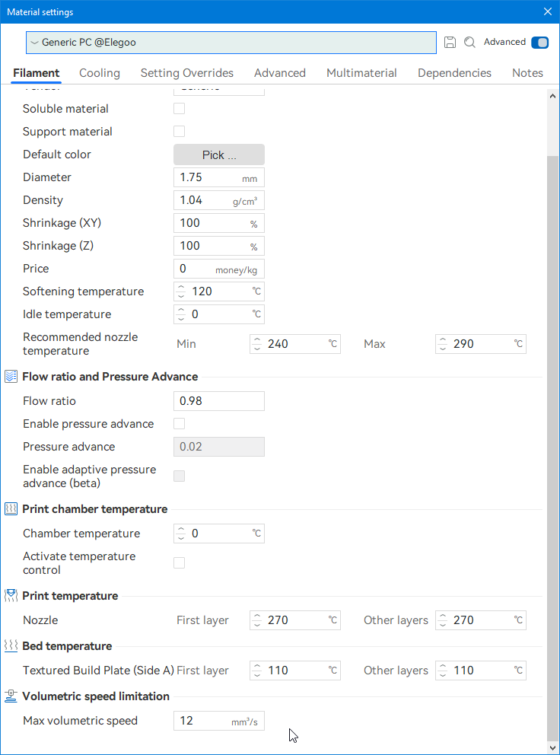
Task: Decrease Chamber temperature using the down arrow
Action: pos(181,538)
